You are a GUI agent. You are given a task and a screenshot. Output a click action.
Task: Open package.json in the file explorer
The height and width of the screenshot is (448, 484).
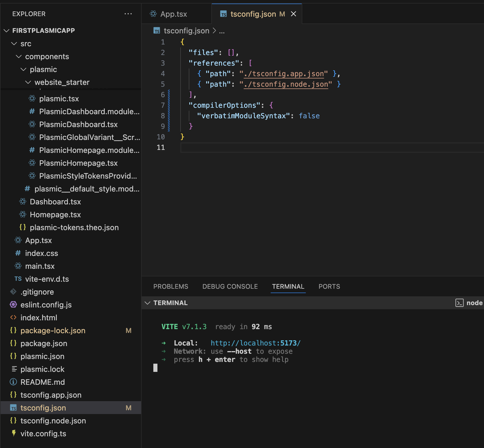click(x=44, y=343)
